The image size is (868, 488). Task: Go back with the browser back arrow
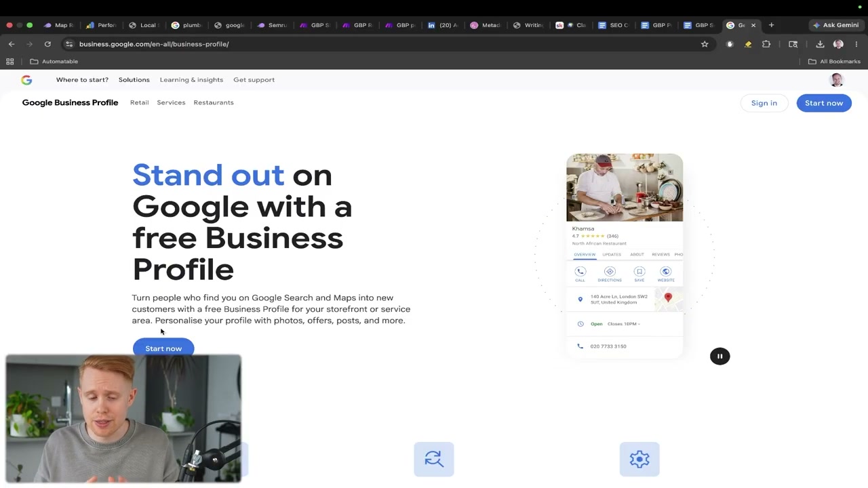(12, 44)
